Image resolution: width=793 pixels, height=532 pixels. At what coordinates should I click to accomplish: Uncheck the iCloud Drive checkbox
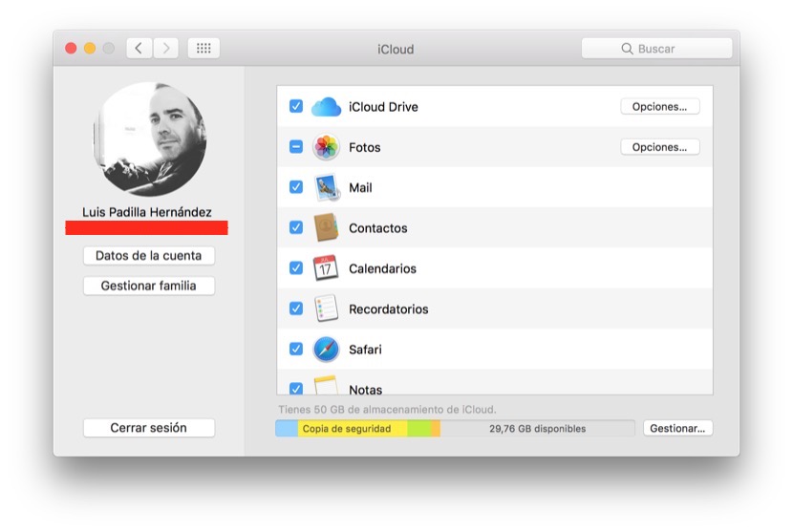click(296, 107)
